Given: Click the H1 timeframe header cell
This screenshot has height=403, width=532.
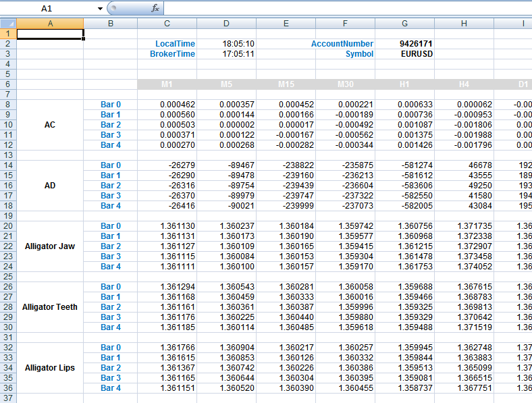Looking at the screenshot, I should 405,84.
